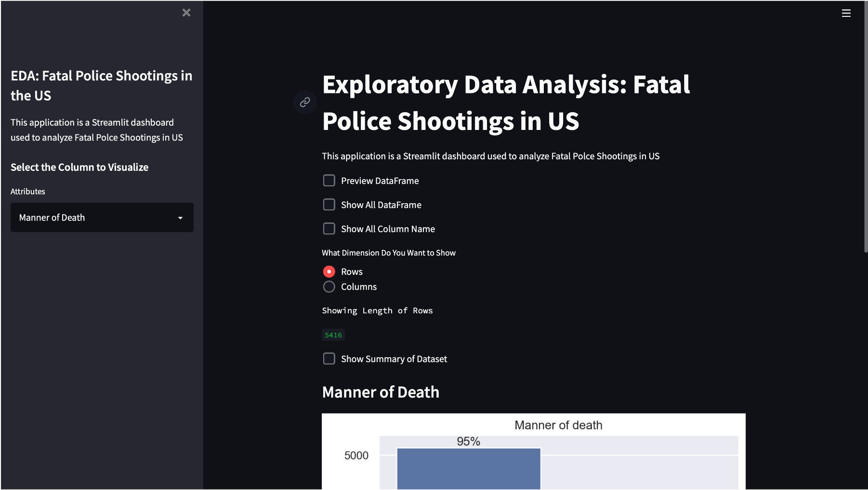Screen dimensions: 868x490
Task: Click the anchor link icon beside the title
Action: 305,102
